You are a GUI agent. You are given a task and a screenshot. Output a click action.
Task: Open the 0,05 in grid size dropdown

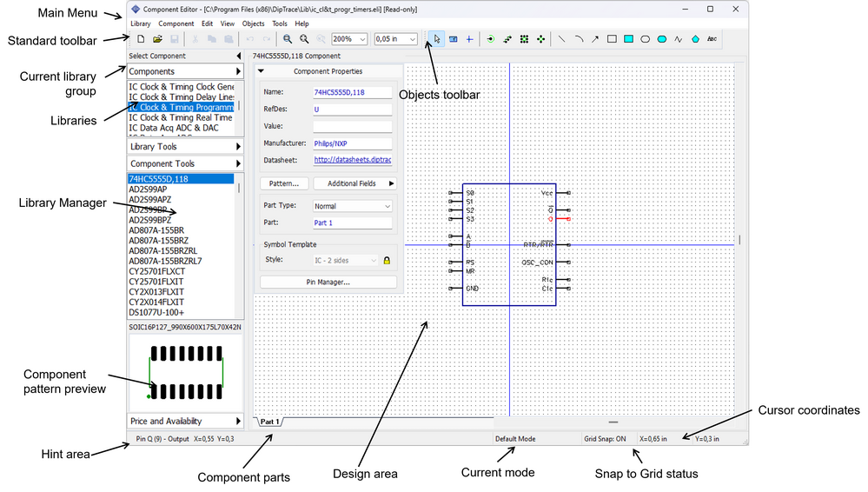click(413, 39)
